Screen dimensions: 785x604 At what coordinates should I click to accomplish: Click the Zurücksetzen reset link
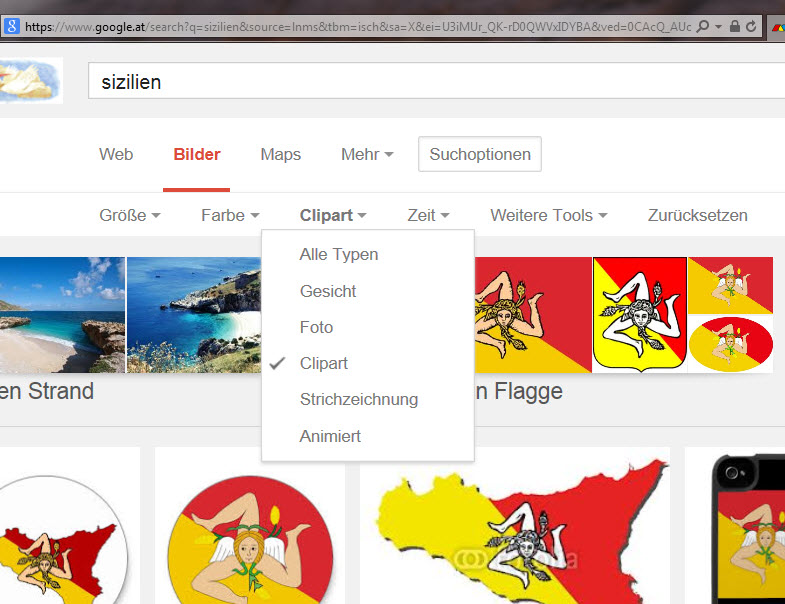(697, 215)
